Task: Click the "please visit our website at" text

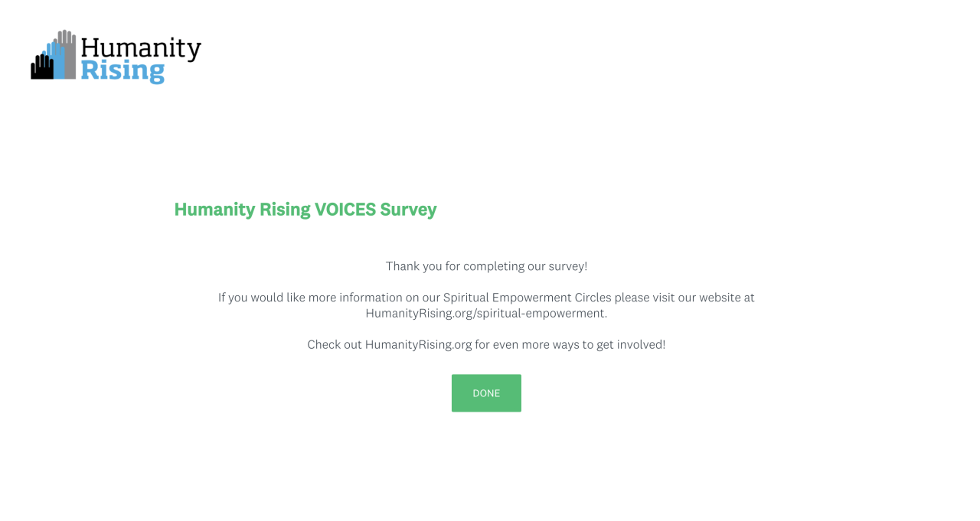Action: click(x=684, y=298)
